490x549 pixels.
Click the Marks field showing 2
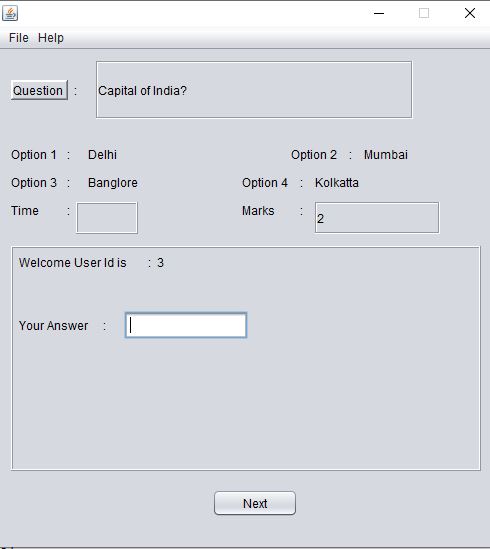pyautogui.click(x=377, y=217)
